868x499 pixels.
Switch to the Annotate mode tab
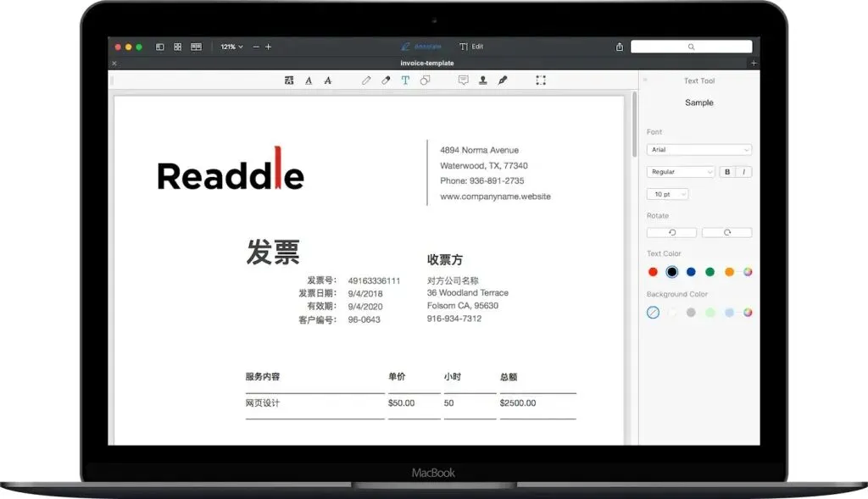click(x=421, y=47)
